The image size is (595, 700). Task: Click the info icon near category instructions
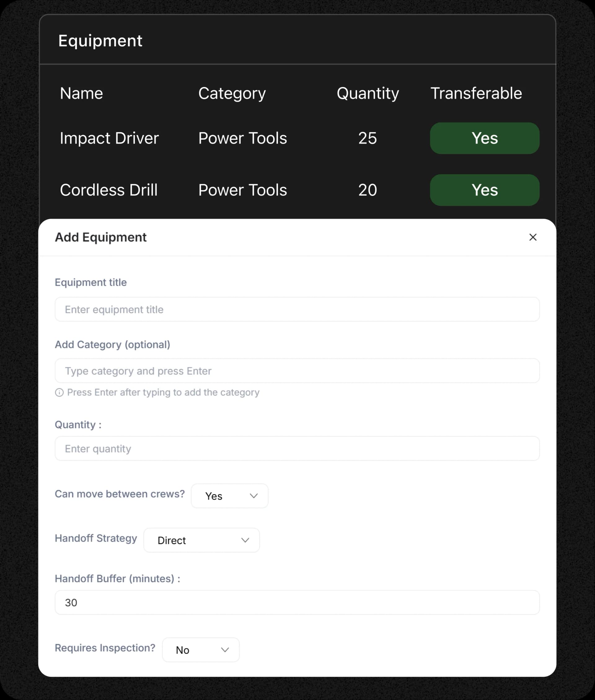point(59,392)
